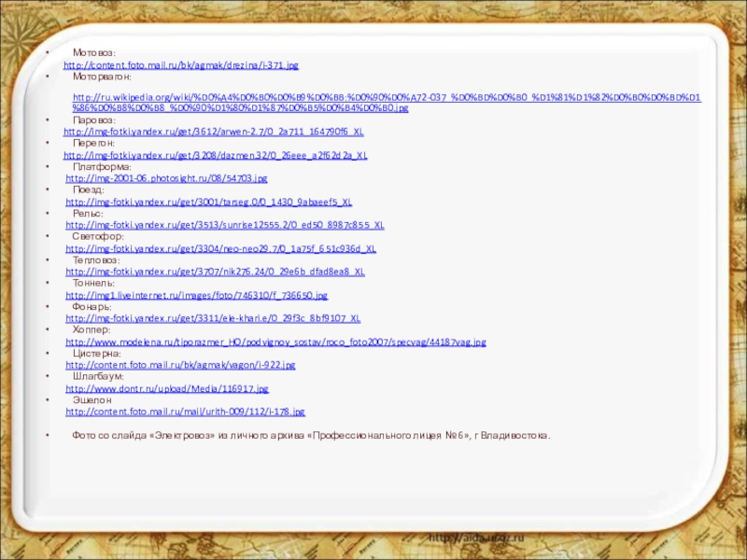
Task: Select the text label 'Тоннель:'
Action: pos(93,284)
